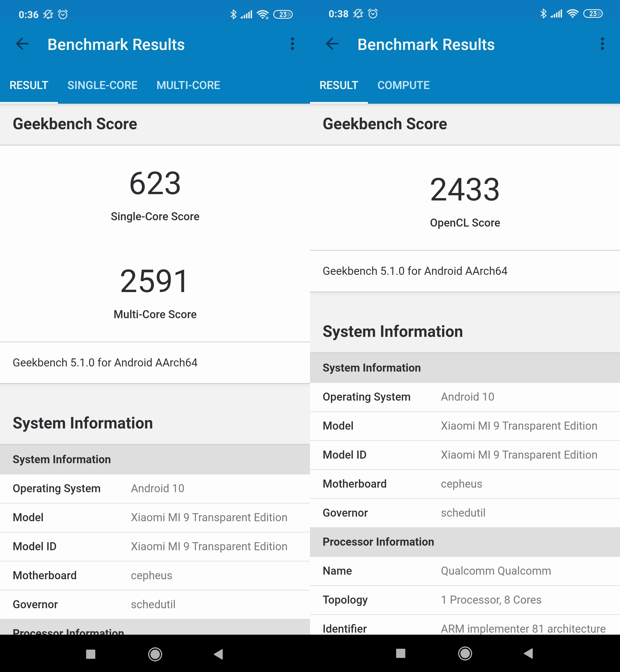Image resolution: width=620 pixels, height=672 pixels.
Task: Open the COMPUTE tab
Action: coord(403,85)
